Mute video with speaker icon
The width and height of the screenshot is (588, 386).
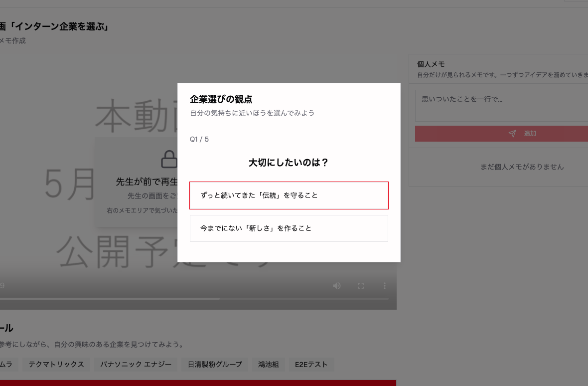pos(336,286)
